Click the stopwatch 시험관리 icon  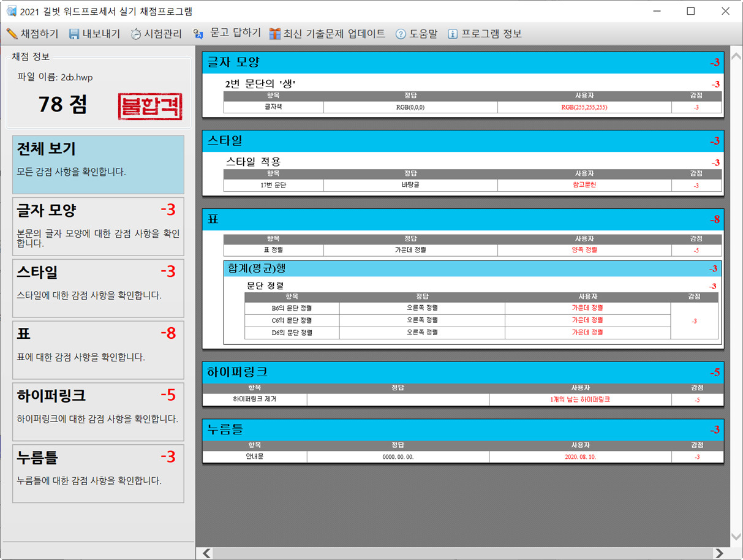(x=135, y=34)
